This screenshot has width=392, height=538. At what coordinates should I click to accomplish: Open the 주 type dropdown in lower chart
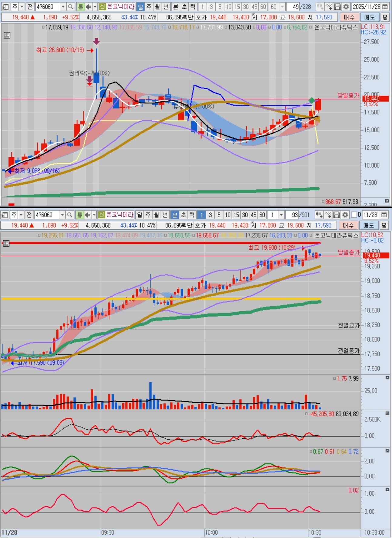tap(21, 215)
